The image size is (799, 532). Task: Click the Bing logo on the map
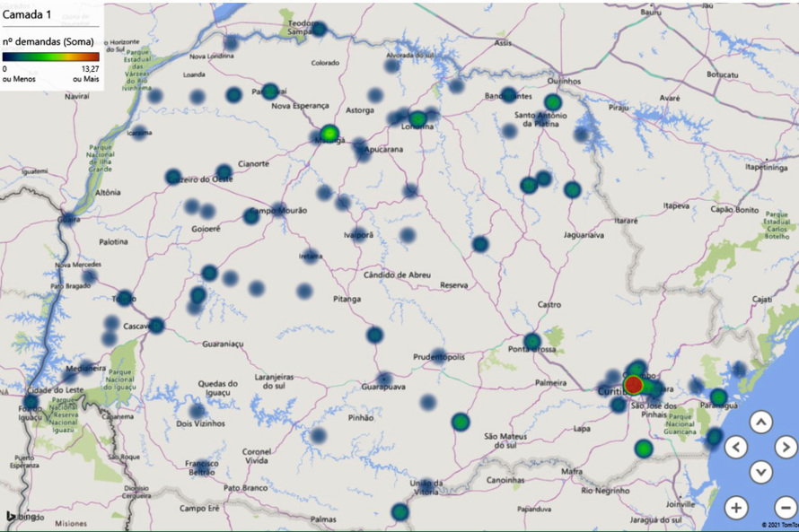click(x=21, y=517)
